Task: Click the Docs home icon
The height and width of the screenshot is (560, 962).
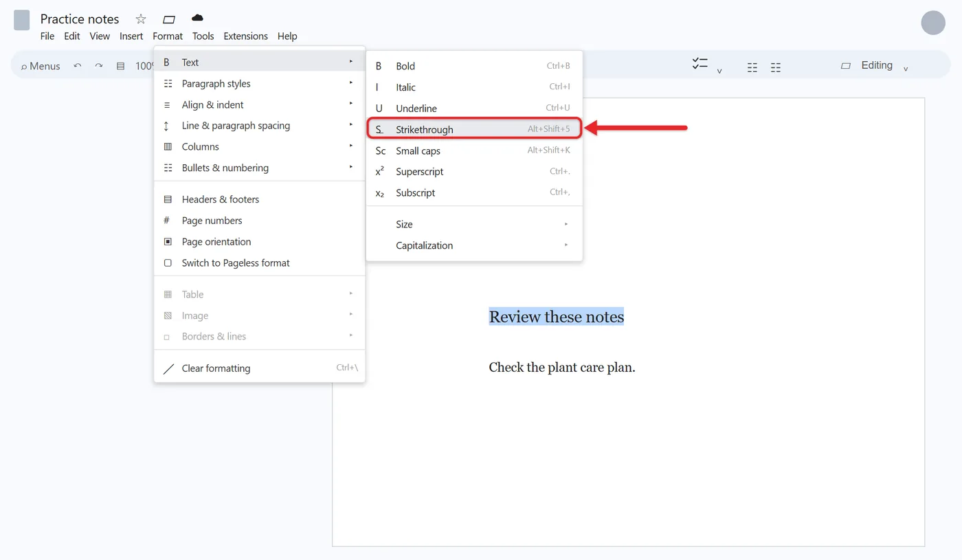Action: coord(22,20)
